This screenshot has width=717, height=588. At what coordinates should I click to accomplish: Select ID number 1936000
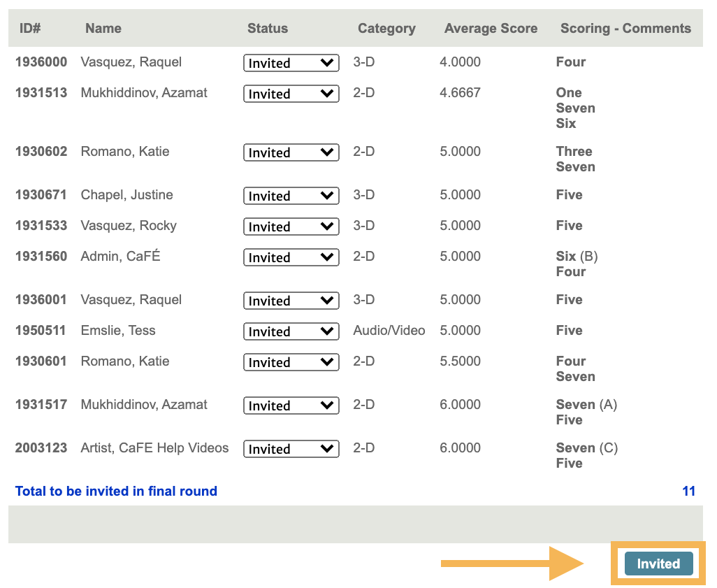point(41,62)
